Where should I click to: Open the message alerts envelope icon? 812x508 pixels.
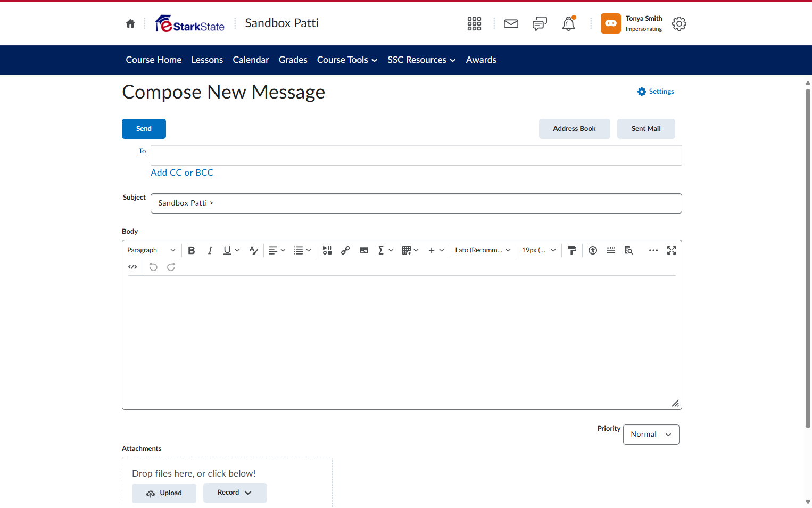[x=511, y=23]
